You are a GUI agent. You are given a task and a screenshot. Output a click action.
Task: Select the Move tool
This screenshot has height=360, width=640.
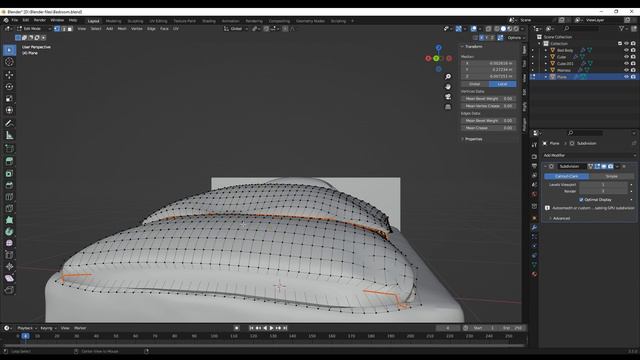tap(9, 75)
